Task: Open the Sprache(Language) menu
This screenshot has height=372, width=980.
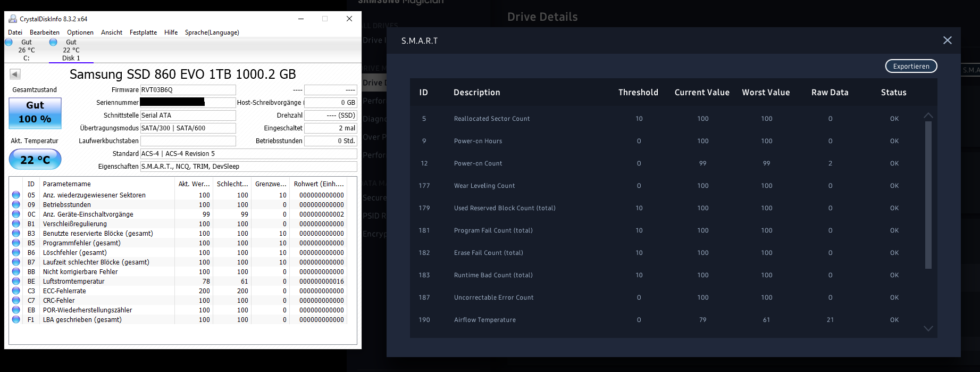Action: tap(212, 32)
